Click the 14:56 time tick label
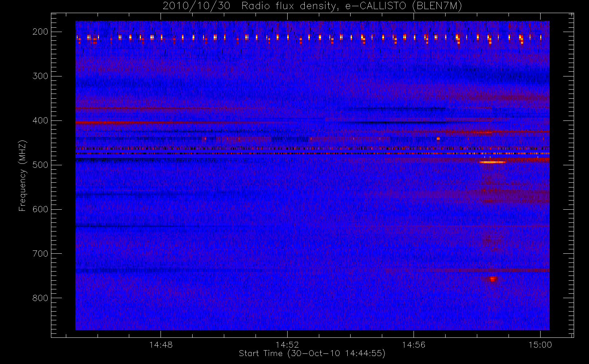Image resolution: width=589 pixels, height=364 pixels. (414, 345)
